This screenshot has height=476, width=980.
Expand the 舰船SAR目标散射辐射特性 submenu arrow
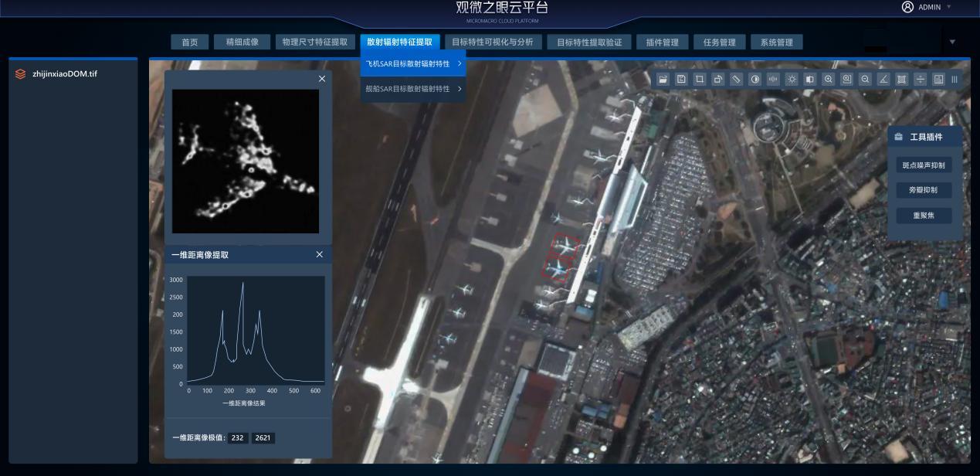click(459, 89)
